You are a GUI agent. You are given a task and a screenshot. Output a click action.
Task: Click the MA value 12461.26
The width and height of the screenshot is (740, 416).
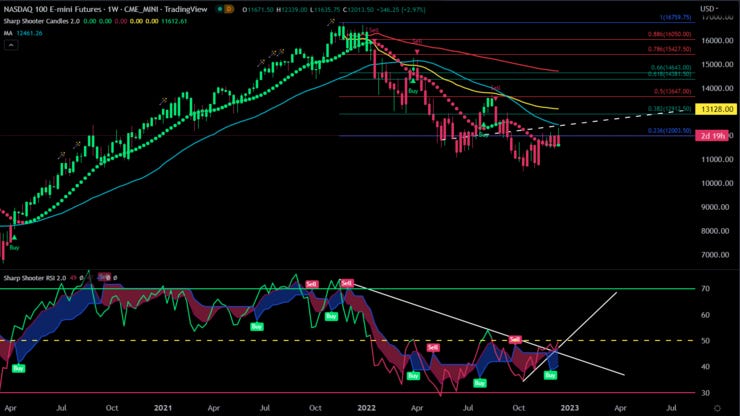29,33
